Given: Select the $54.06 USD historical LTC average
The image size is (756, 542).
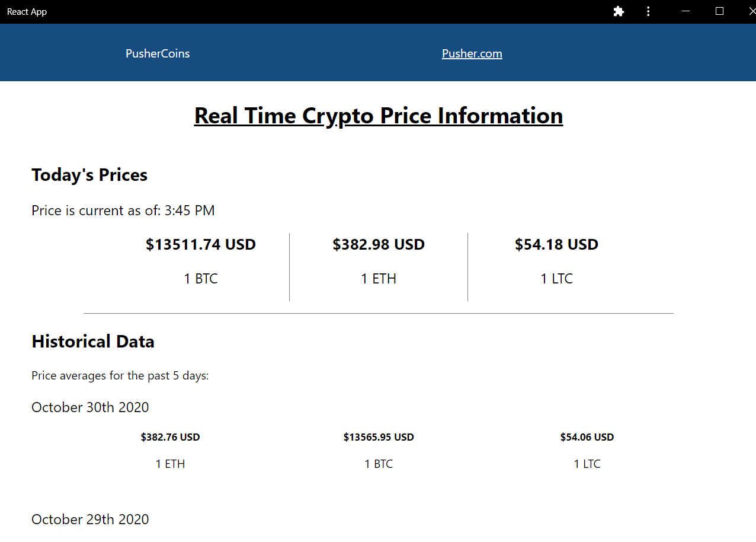Looking at the screenshot, I should pos(587,437).
